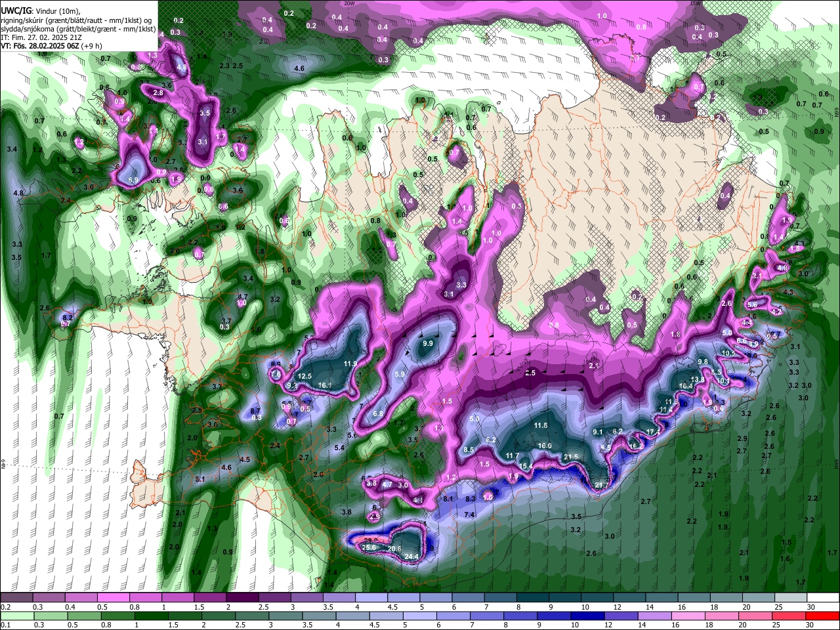Click the 5.4 precipitation value

click(x=339, y=448)
